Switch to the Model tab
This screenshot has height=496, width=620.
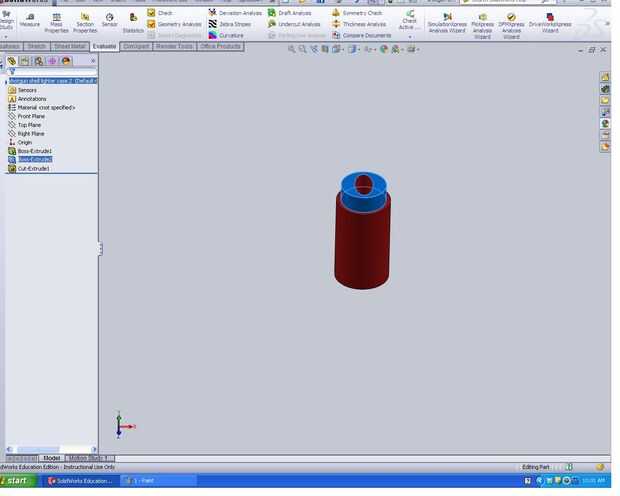click(51, 458)
